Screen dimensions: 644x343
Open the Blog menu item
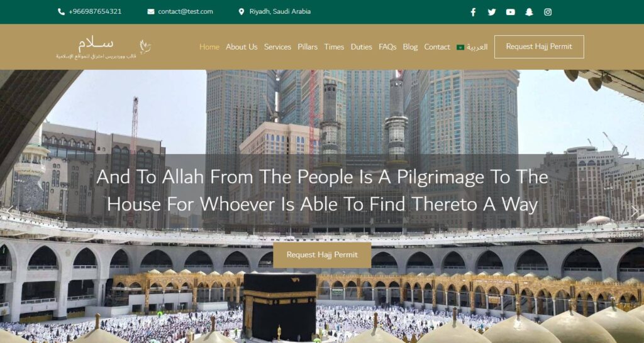[410, 47]
